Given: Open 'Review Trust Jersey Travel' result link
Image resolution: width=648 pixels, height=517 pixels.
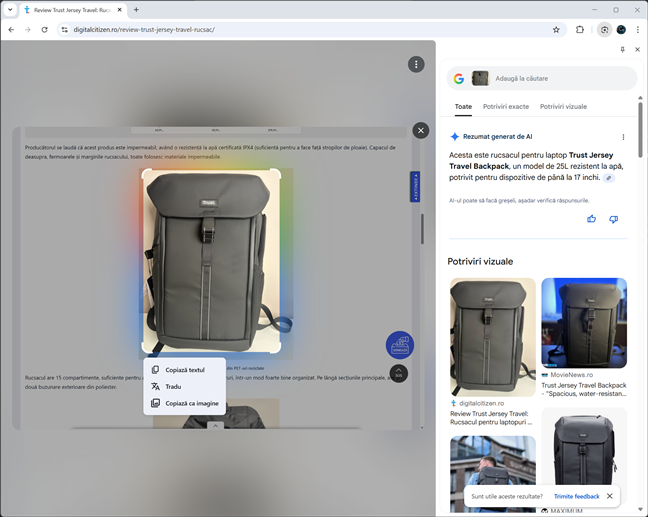Looking at the screenshot, I should [x=491, y=418].
